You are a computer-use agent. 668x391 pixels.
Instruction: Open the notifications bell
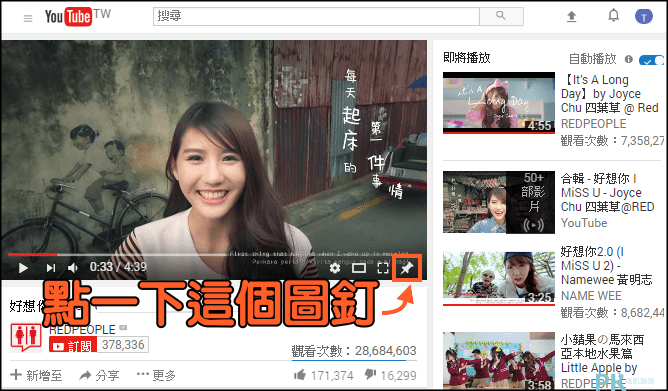tap(613, 15)
